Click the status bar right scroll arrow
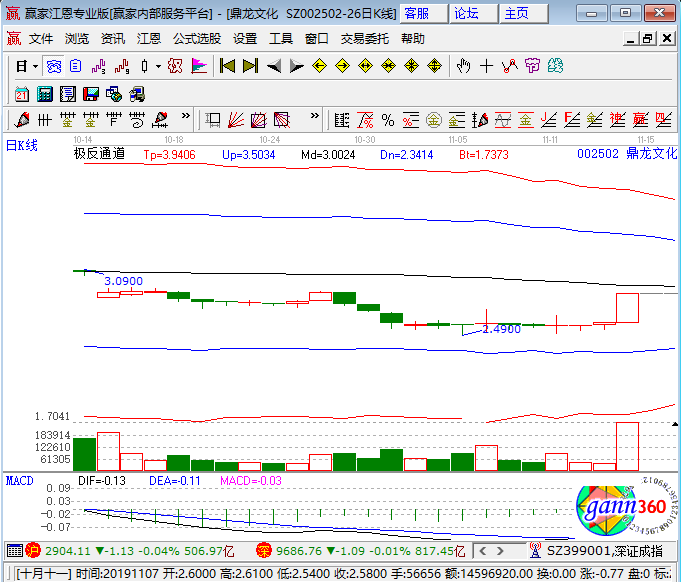This screenshot has width=681, height=582. point(500,551)
